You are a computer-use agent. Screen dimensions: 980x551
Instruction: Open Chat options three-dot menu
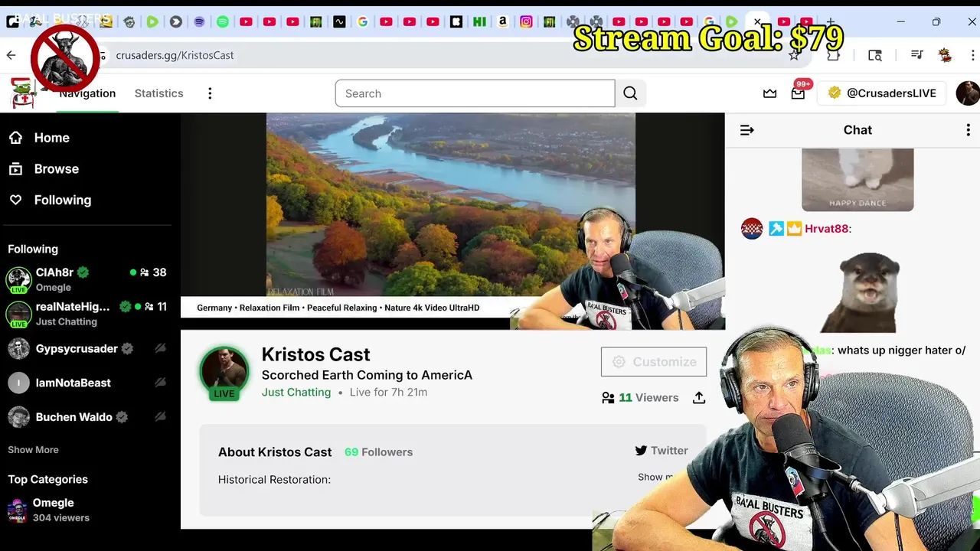[968, 130]
